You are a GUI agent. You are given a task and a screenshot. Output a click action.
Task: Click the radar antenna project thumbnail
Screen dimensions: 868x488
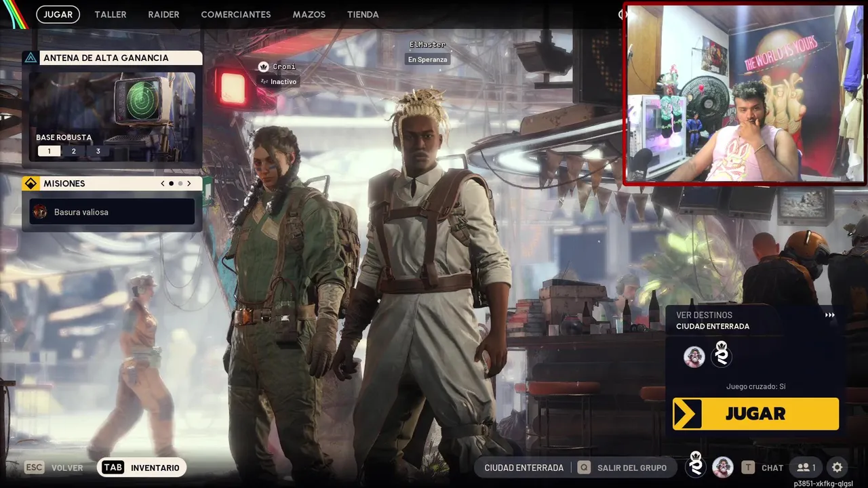pyautogui.click(x=113, y=117)
